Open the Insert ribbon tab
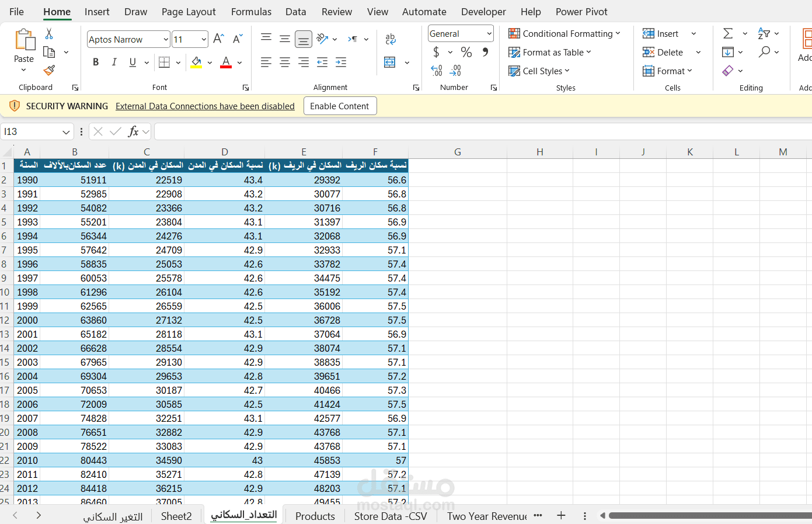Screen dimensions: 812x524 [97, 12]
